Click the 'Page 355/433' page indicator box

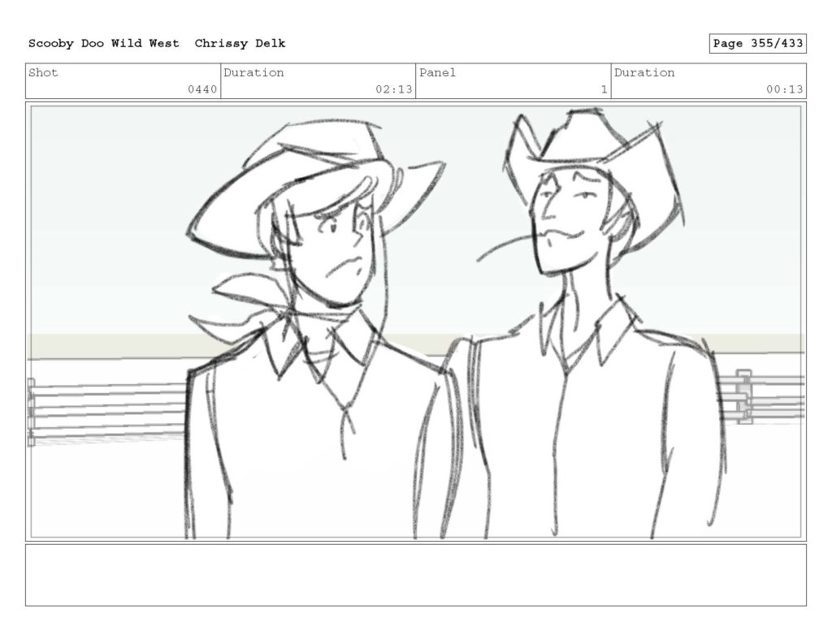757,44
